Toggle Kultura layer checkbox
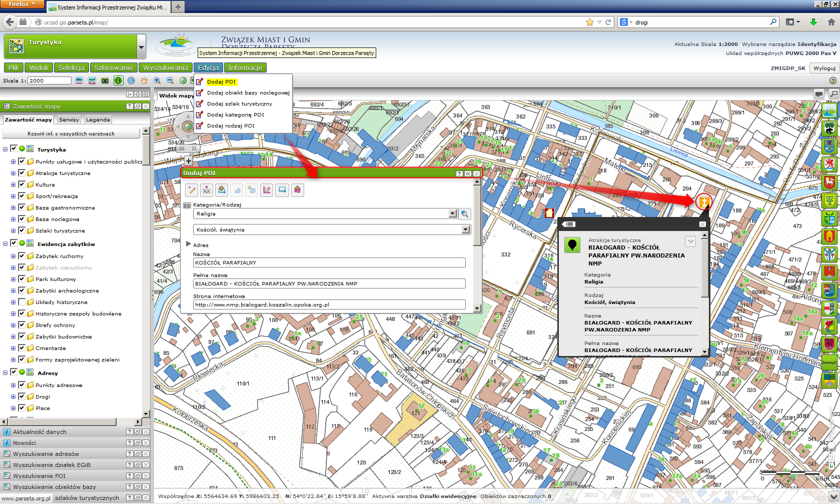Viewport: 840px width, 504px height. 22,184
